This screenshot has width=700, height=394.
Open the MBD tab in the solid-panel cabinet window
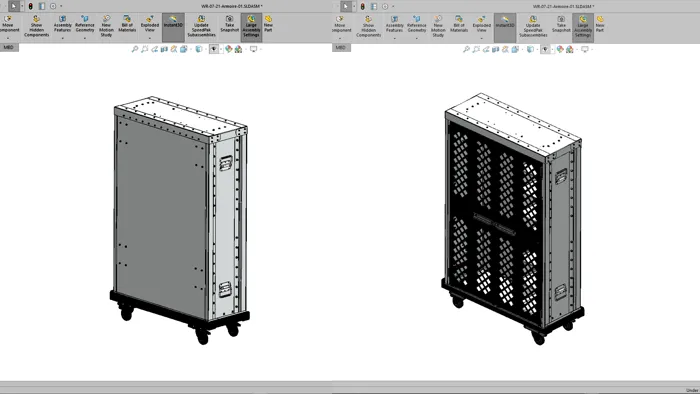tap(9, 47)
